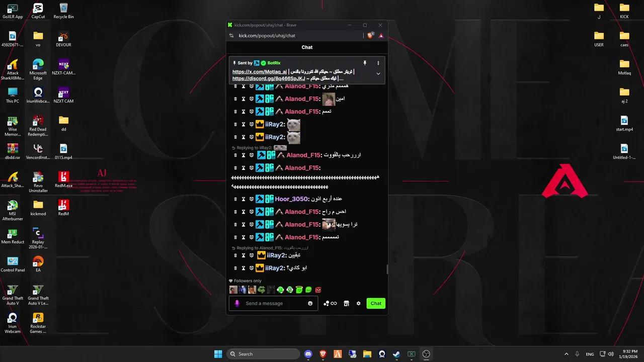
Task: Focus the Send a message input
Action: tap(274, 303)
